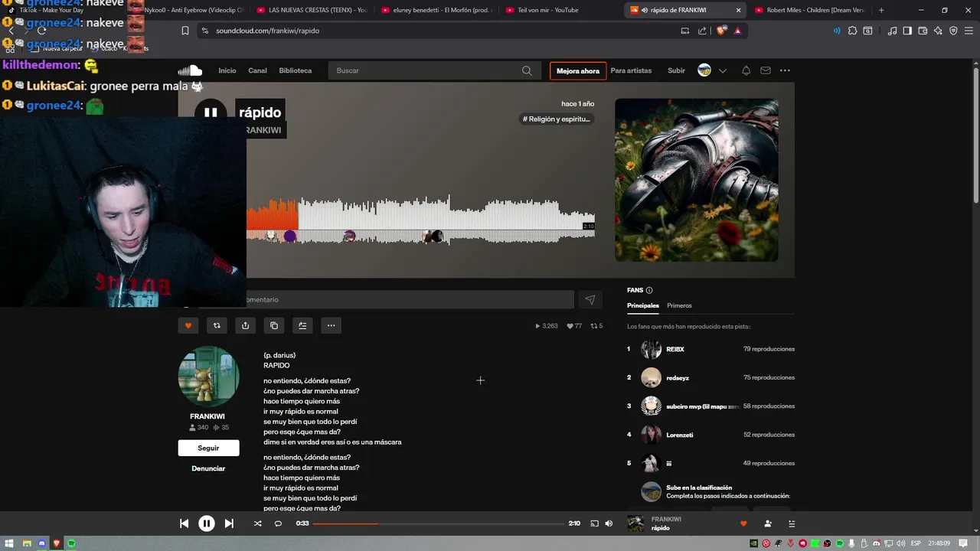Follow FRANKIWI with the Seguir button
The height and width of the screenshot is (551, 980).
pyautogui.click(x=208, y=448)
